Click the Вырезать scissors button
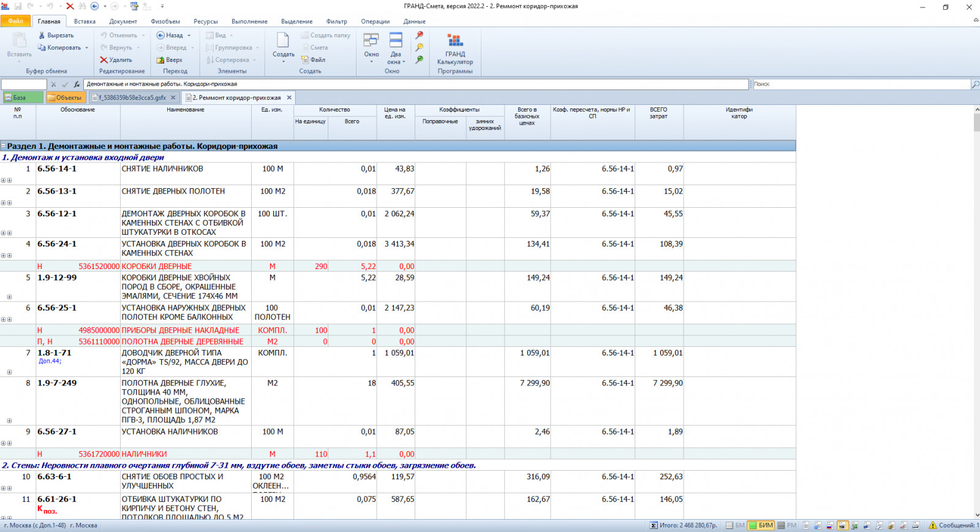Viewport: 980px width, 532px height. click(x=56, y=36)
